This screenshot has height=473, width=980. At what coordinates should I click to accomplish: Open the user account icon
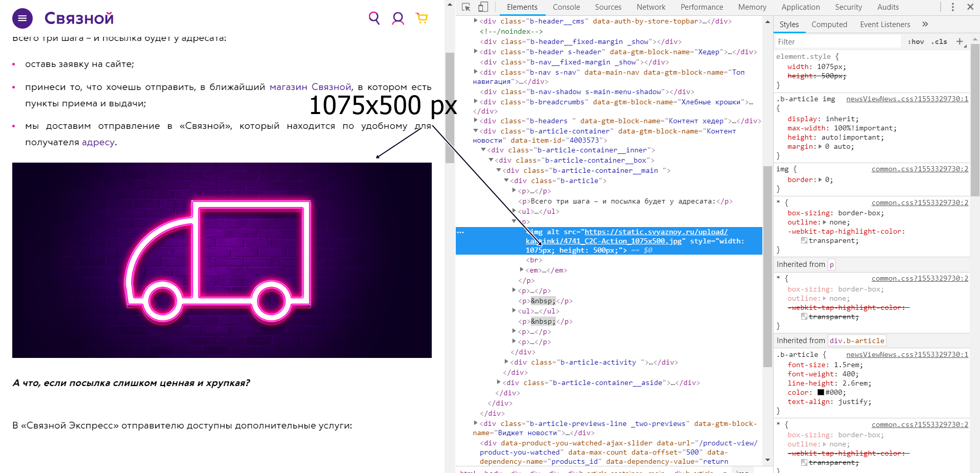pyautogui.click(x=398, y=18)
